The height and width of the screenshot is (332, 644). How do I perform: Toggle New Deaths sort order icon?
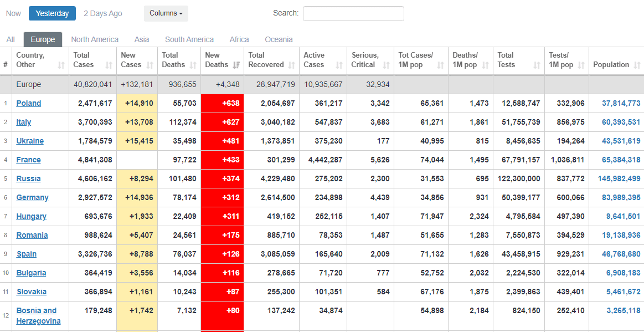tap(236, 65)
